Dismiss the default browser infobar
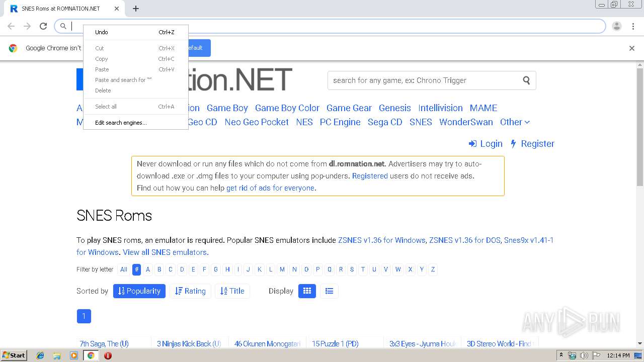Viewport: 644px width, 362px height. [632, 48]
